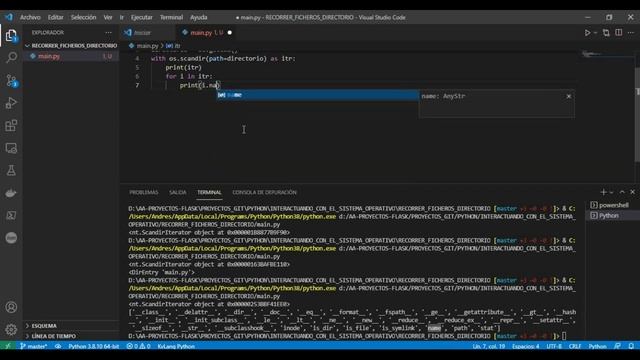Open the Extensions view icon
Image resolution: width=640 pixels, height=360 pixels.
[x=11, y=125]
